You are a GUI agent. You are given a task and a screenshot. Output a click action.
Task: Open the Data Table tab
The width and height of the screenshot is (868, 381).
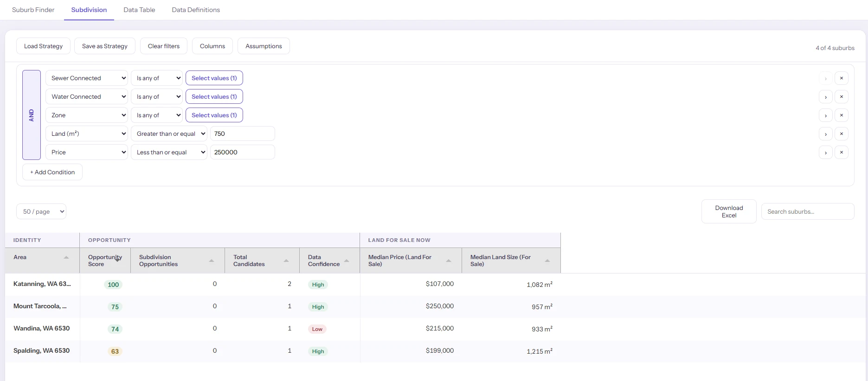(x=139, y=10)
